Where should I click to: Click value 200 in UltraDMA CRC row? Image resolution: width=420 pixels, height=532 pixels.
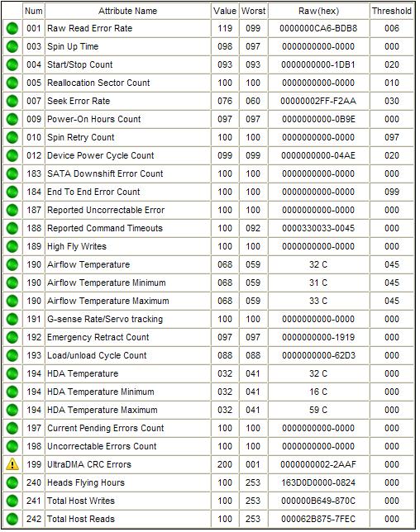click(x=225, y=464)
